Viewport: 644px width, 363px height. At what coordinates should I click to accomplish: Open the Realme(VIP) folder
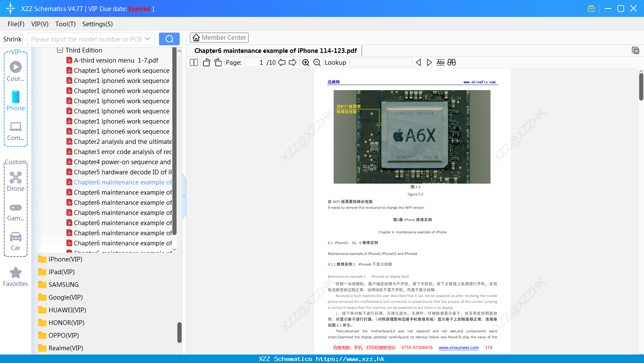pyautogui.click(x=60, y=348)
